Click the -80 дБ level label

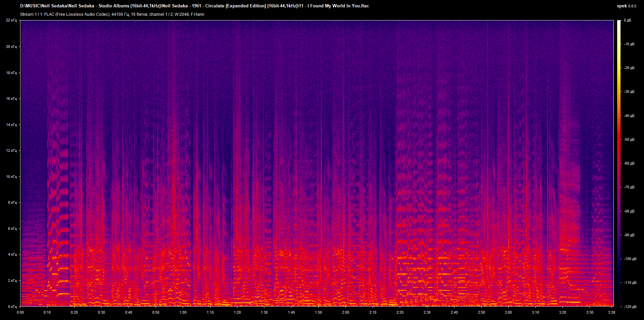coord(629,211)
